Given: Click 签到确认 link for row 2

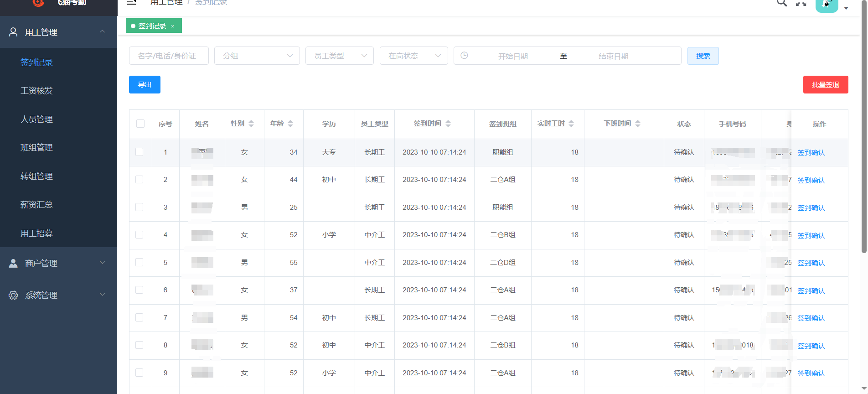Looking at the screenshot, I should click(x=811, y=181).
